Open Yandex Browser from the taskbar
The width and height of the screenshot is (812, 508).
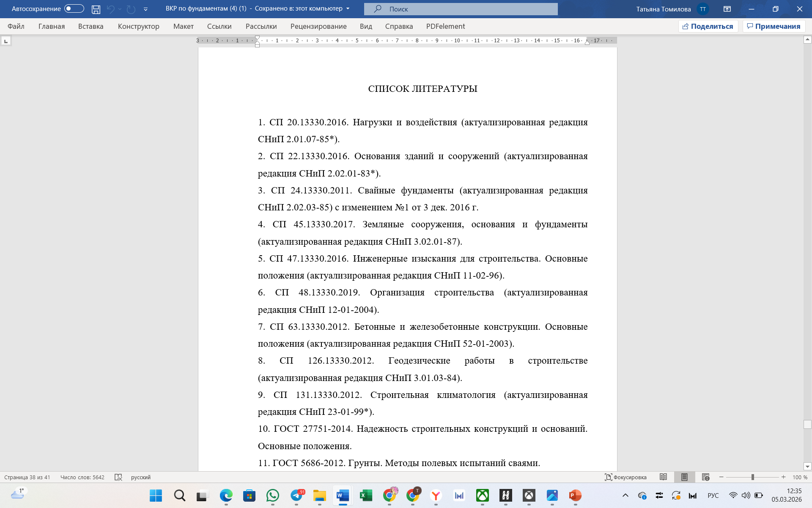click(436, 495)
